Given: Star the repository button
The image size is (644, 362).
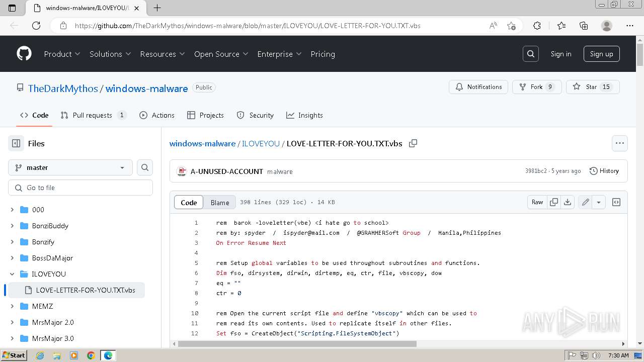Looking at the screenshot, I should pos(593,87).
